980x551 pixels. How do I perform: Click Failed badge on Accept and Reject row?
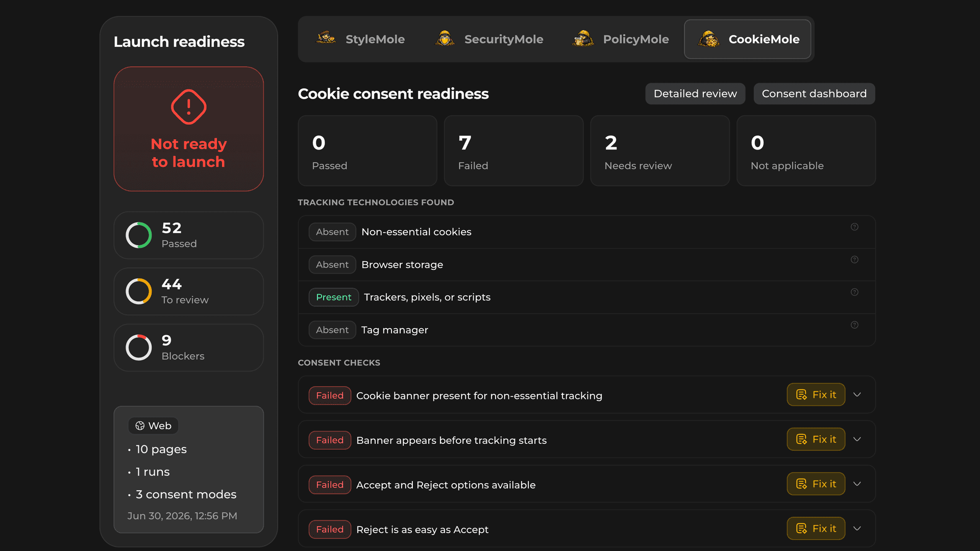click(330, 485)
